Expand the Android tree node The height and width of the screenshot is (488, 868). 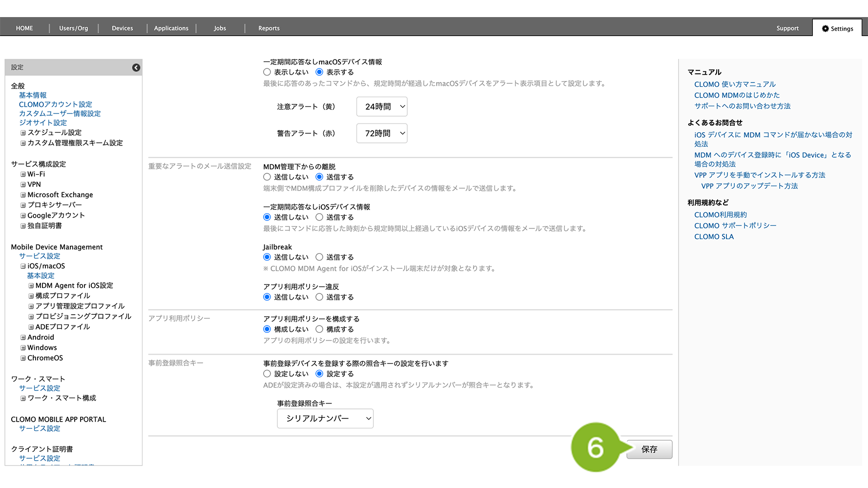(x=23, y=338)
